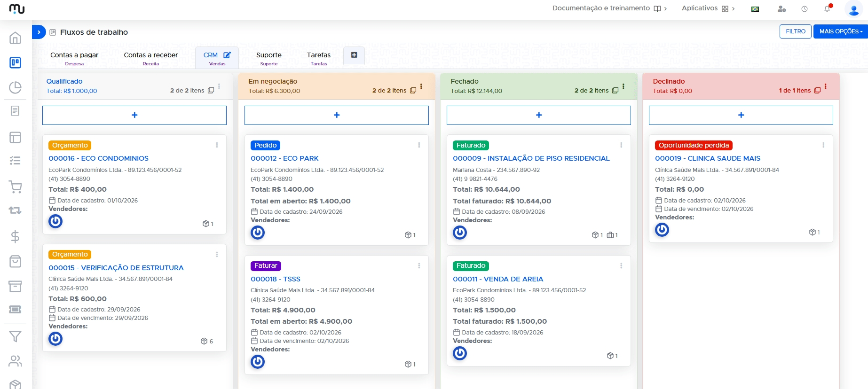Switch to the Tarefas tab
Viewport: 868px width, 389px height.
319,58
